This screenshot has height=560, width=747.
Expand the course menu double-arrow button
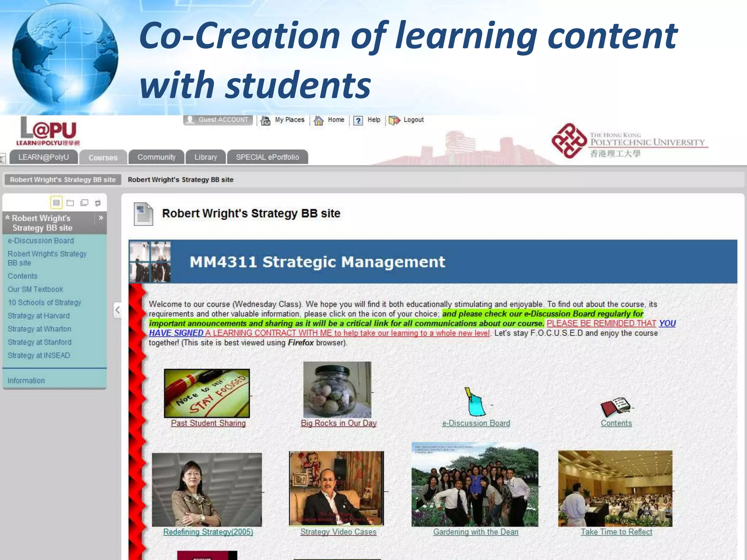coord(101,218)
